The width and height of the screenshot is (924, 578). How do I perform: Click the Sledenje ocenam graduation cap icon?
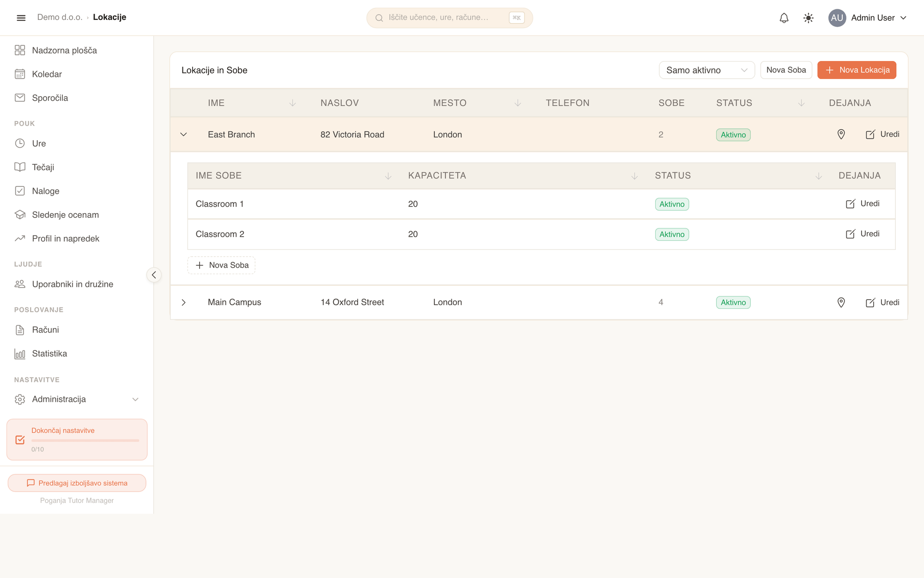tap(20, 215)
